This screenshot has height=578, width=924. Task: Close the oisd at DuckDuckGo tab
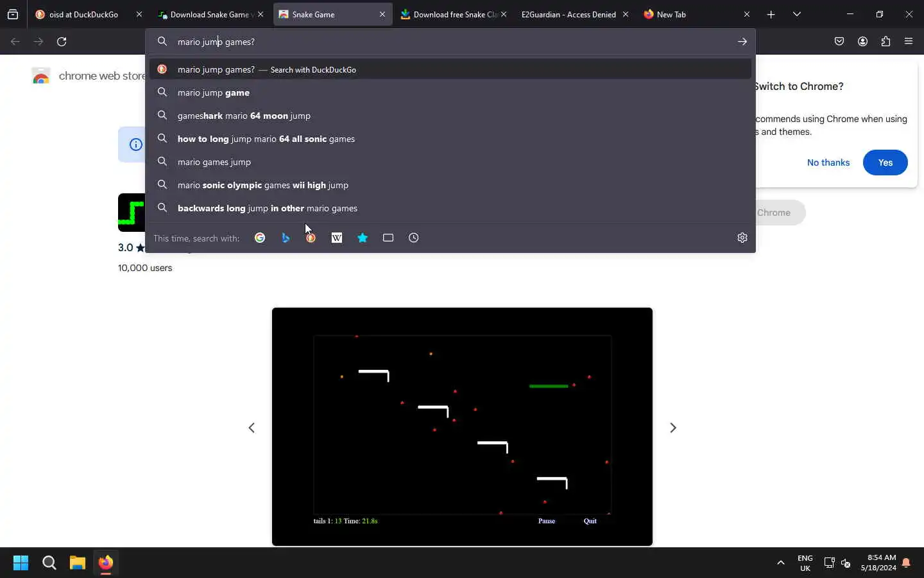click(x=139, y=14)
